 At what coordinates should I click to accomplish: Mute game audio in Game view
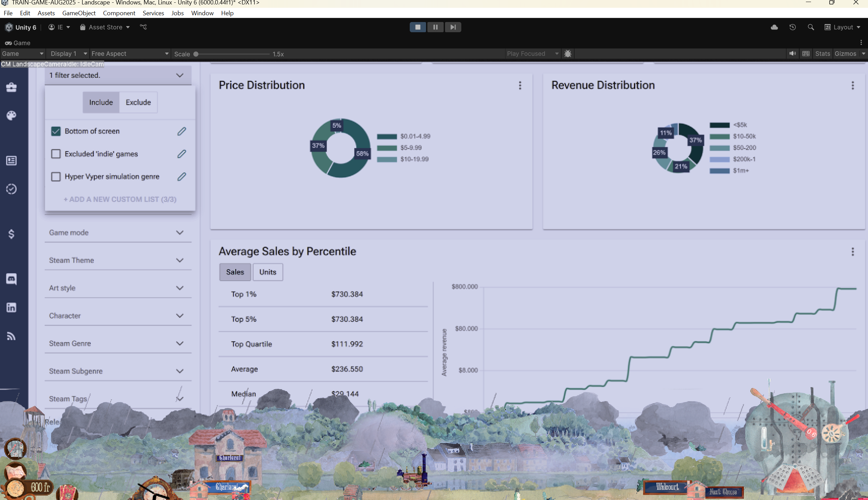(x=792, y=54)
